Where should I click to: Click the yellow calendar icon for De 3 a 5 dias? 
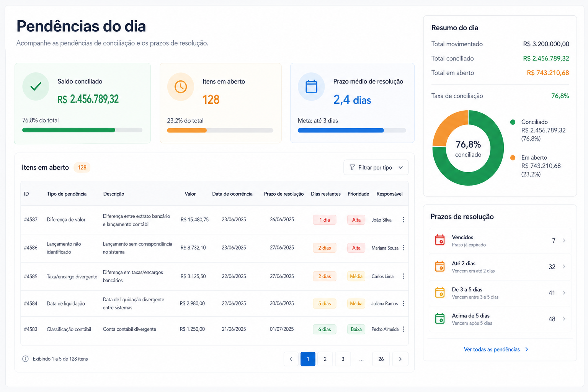[440, 292]
